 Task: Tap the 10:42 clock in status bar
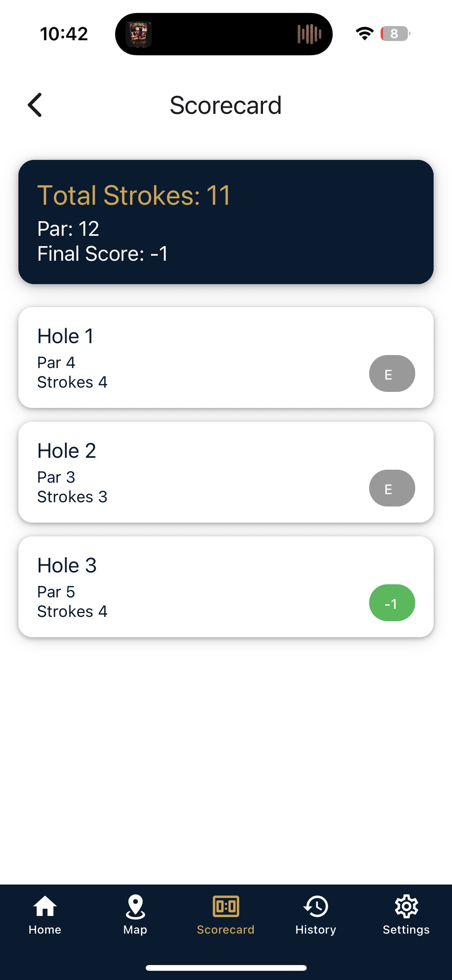click(64, 34)
